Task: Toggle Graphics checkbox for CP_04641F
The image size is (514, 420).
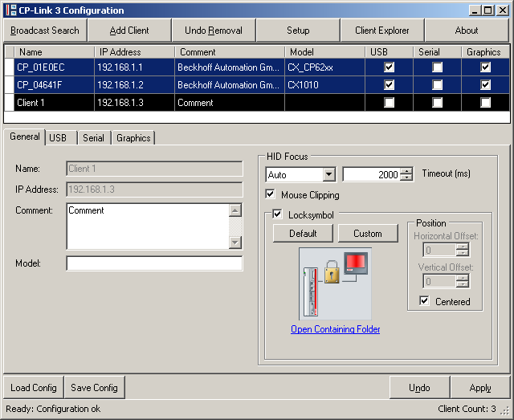Action: pos(485,85)
